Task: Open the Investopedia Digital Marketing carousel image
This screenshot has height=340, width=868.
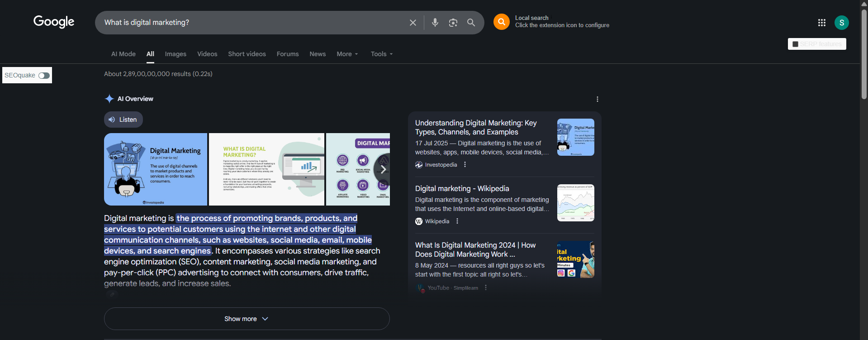Action: pos(156,169)
